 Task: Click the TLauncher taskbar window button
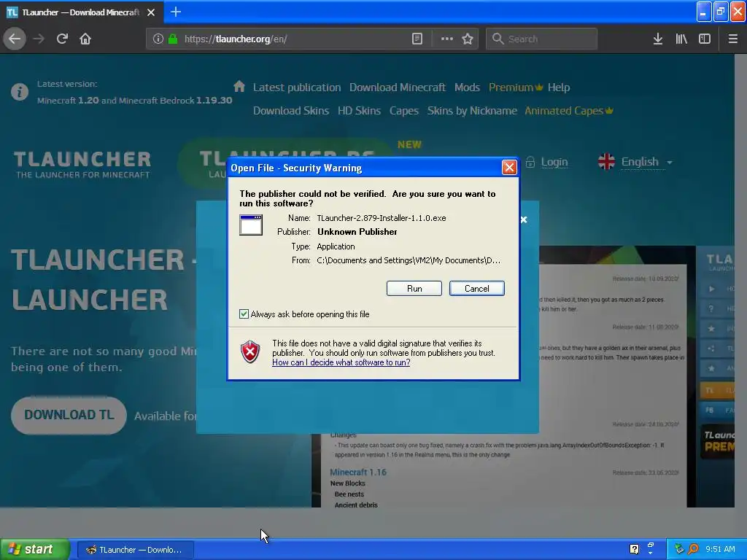point(135,550)
